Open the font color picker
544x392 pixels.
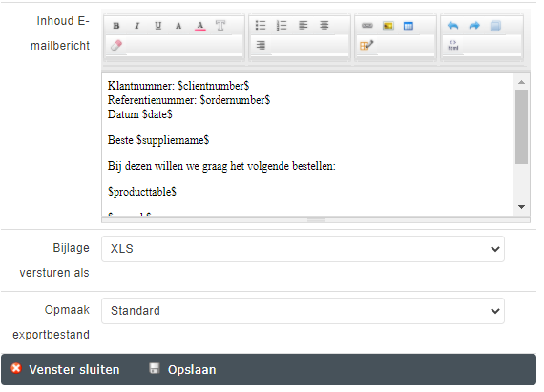click(x=200, y=26)
